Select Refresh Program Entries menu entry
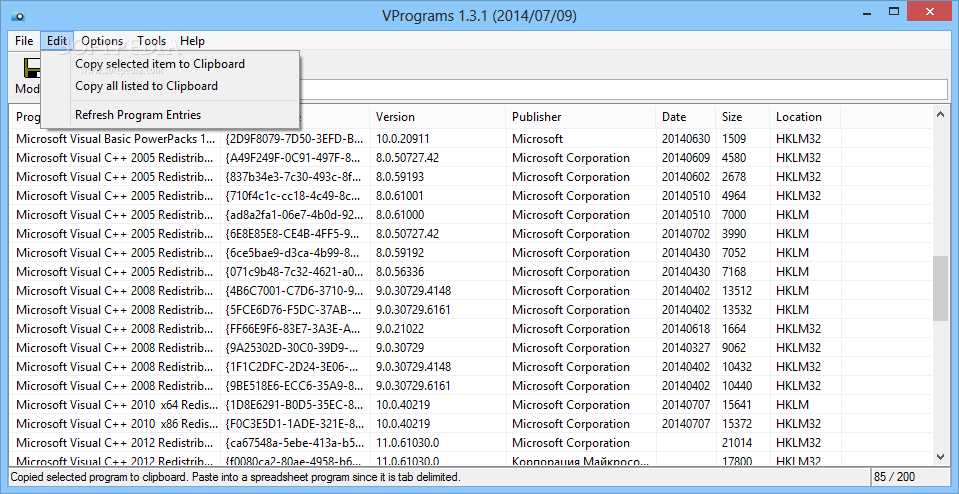This screenshot has width=959, height=494. pyautogui.click(x=138, y=115)
